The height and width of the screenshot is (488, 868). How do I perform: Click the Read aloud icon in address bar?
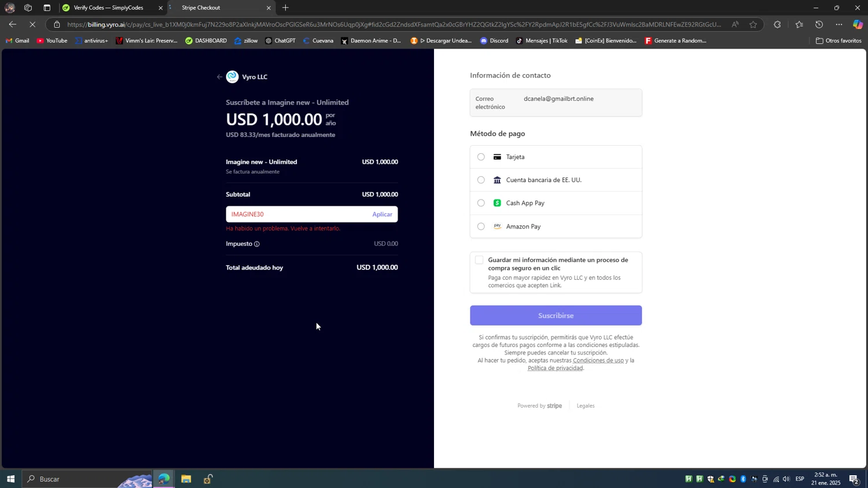[735, 24]
